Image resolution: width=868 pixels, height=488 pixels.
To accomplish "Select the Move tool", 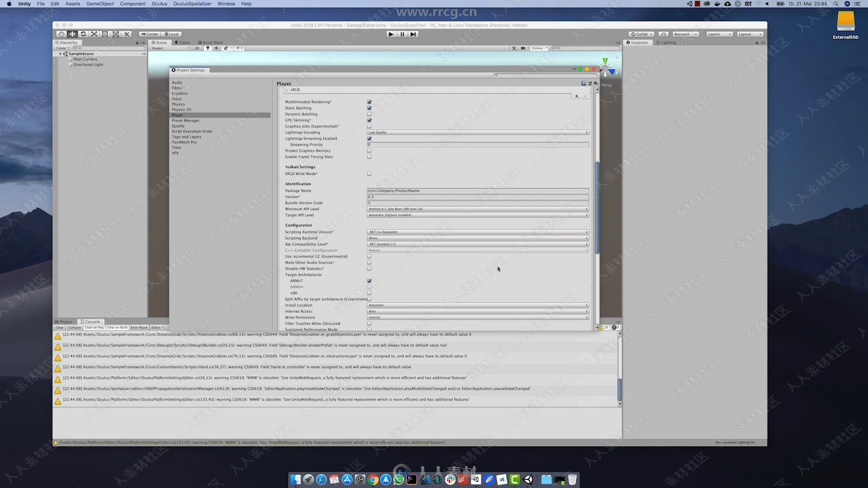I will [72, 34].
